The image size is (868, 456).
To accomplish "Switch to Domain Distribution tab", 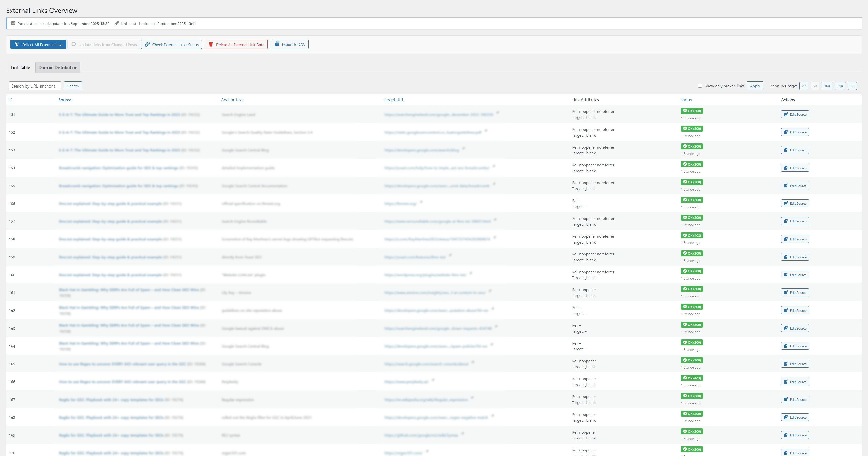I will tap(58, 67).
